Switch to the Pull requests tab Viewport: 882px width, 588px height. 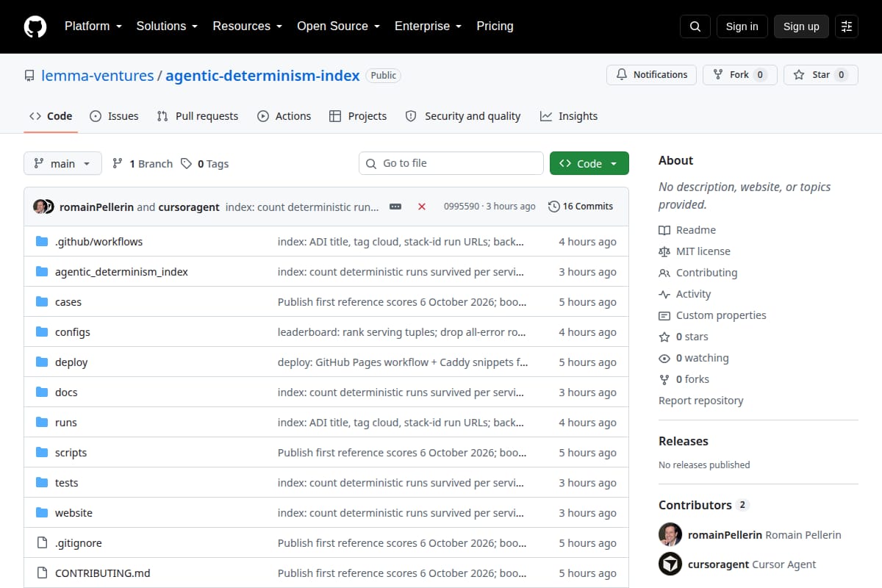[x=198, y=116]
